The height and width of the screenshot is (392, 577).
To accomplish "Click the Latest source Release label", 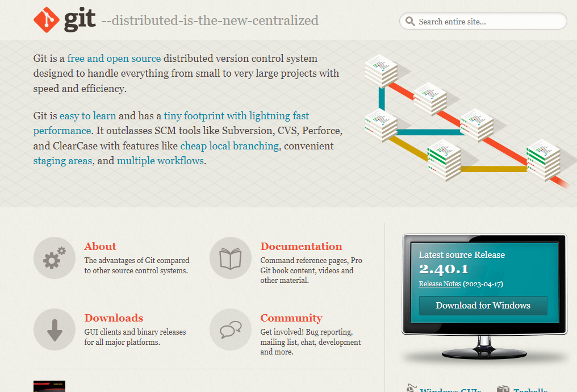I will pos(462,255).
